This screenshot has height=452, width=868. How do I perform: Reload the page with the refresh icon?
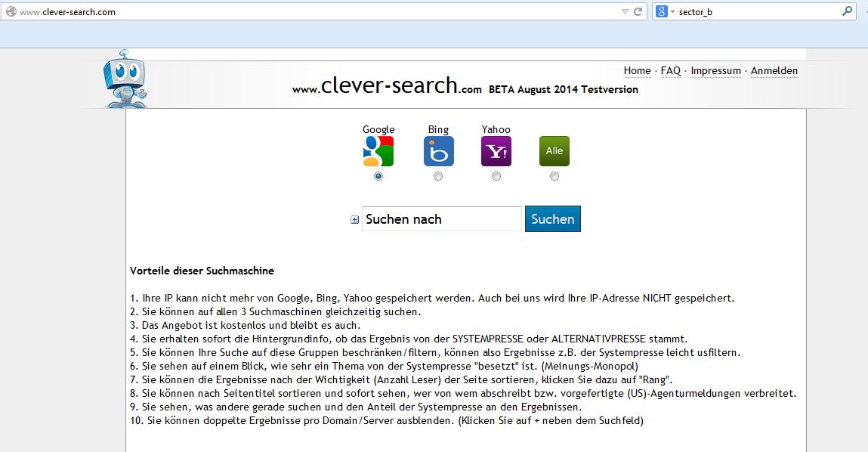pyautogui.click(x=638, y=11)
